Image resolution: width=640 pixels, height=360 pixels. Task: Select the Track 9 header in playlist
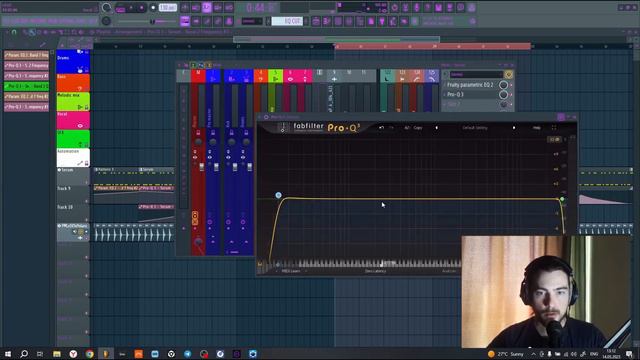click(73, 195)
